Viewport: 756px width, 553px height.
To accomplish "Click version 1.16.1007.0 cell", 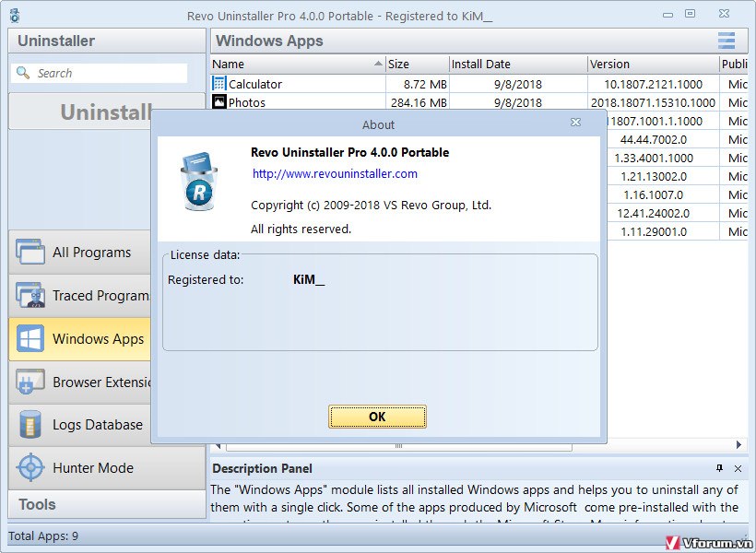I will [x=654, y=194].
